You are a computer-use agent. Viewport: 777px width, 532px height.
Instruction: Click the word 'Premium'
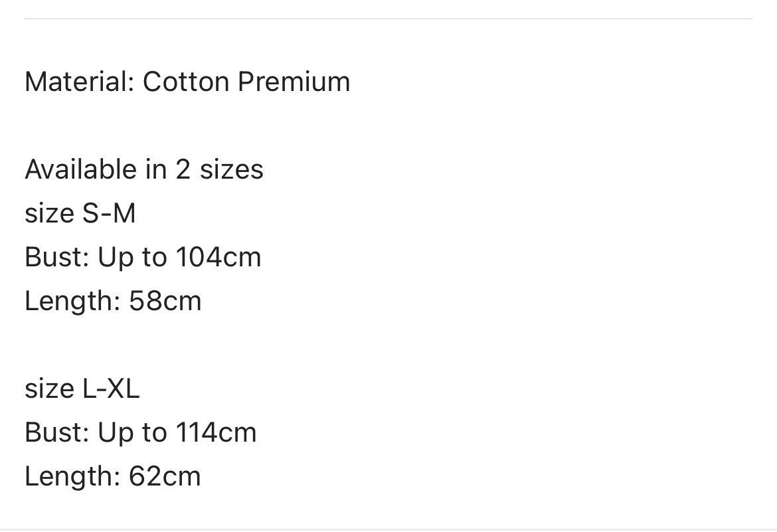[x=294, y=81]
